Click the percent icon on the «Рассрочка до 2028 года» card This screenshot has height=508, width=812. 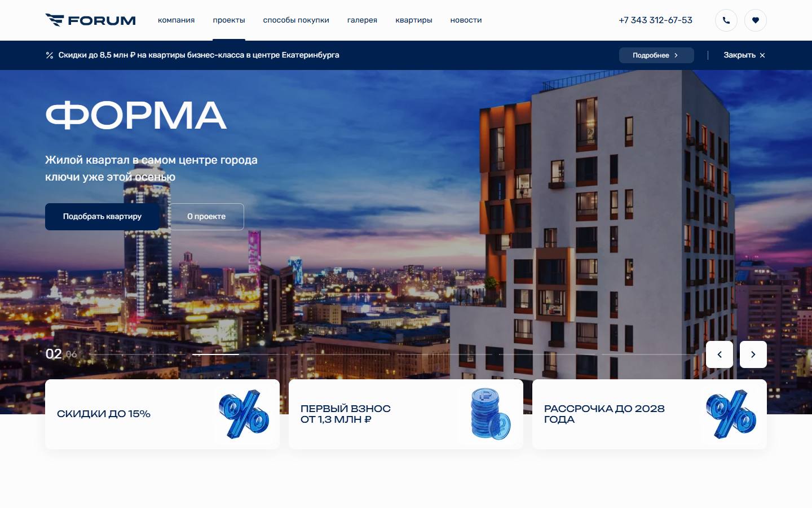[x=731, y=414]
